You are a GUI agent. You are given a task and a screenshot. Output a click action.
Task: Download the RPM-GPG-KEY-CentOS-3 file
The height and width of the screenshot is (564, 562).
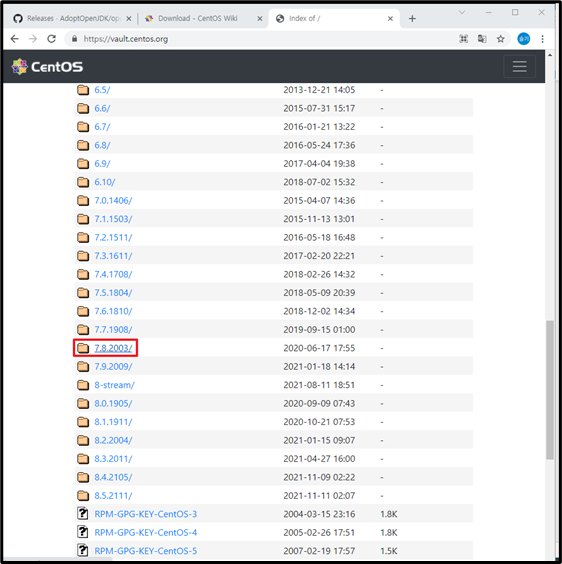coord(146,514)
